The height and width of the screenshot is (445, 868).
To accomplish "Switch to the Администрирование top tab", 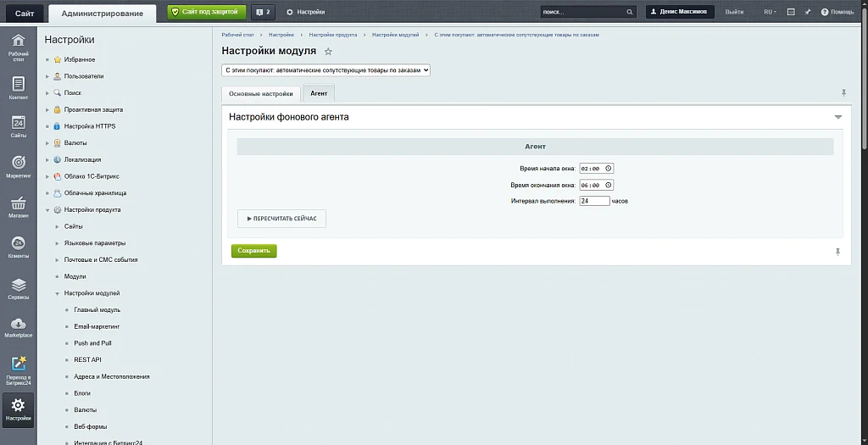I will point(102,14).
